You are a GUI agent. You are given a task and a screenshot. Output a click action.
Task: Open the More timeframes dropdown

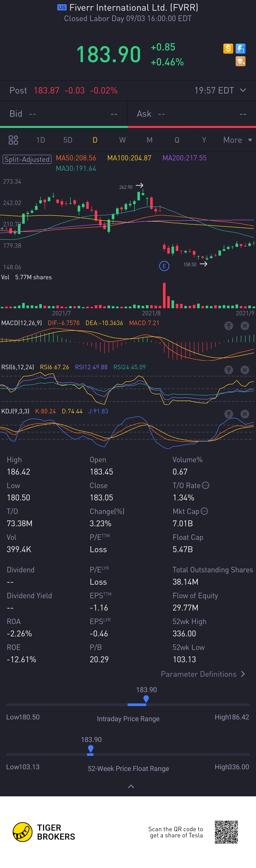point(238,140)
